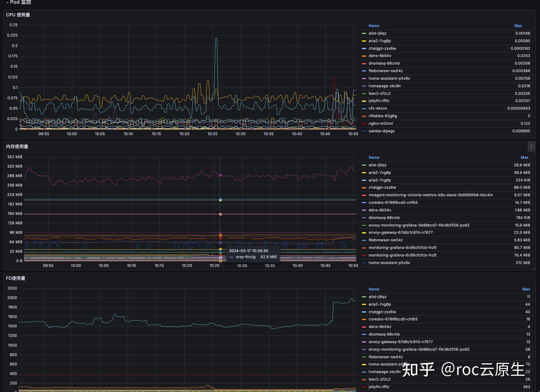Select ddns-6b54v in the FD legend

pyautogui.click(x=380, y=327)
